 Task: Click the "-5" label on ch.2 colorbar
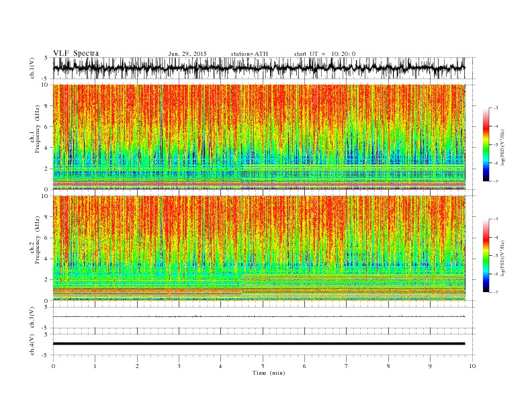495,256
